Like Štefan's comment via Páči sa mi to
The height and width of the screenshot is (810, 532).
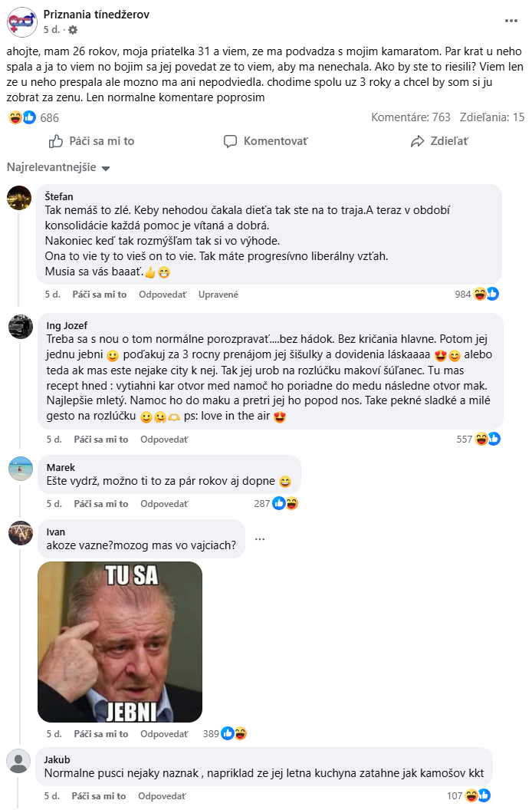click(x=100, y=294)
